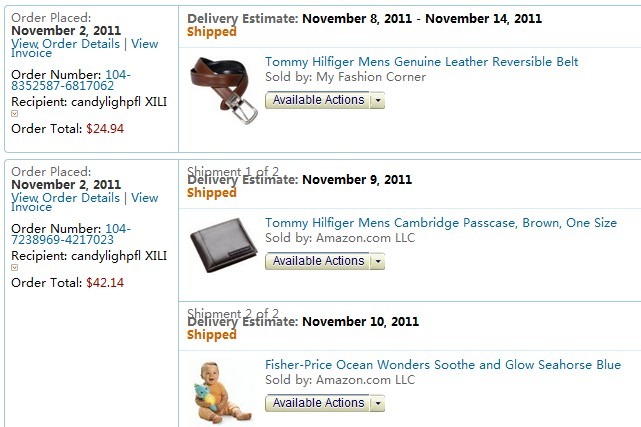Expand recipient details icon for the $42.14 order

14,267
